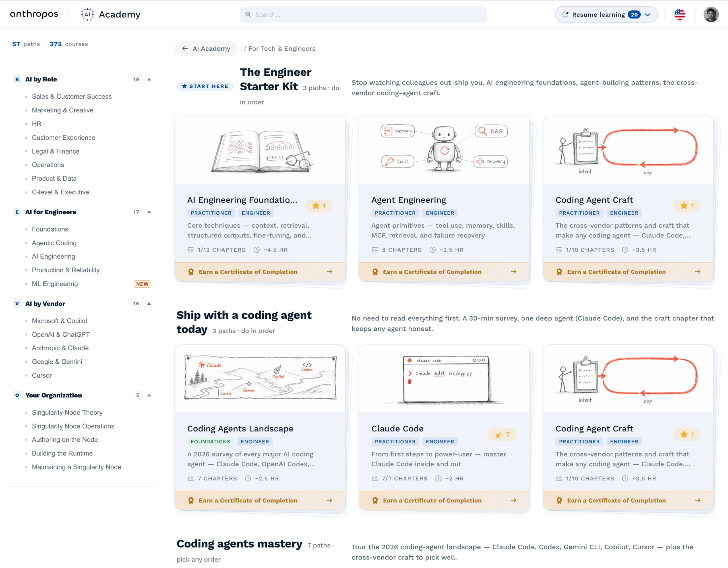The width and height of the screenshot is (728, 568).
Task: Click the ENGINEER tag on Claude Code card
Action: (x=440, y=442)
